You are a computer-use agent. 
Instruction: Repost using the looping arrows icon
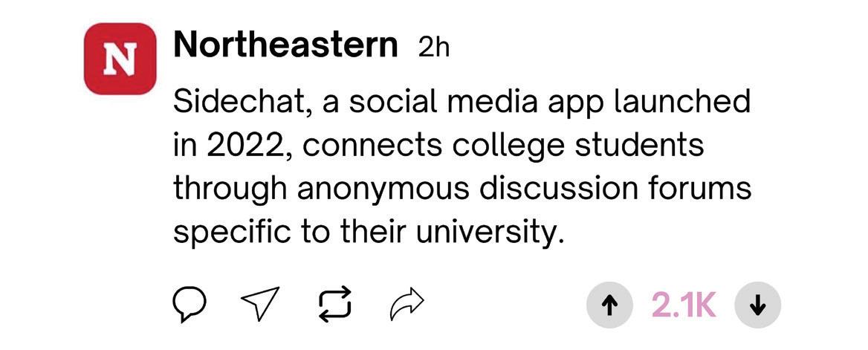334,305
